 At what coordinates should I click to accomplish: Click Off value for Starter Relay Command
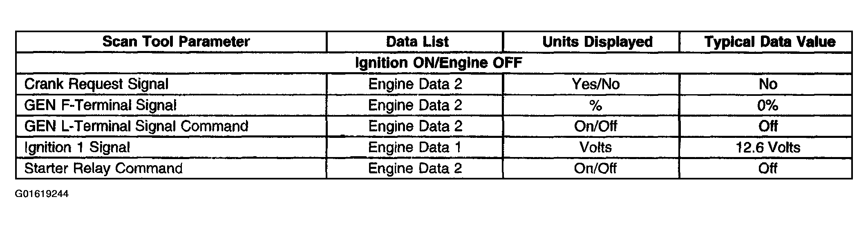click(768, 168)
